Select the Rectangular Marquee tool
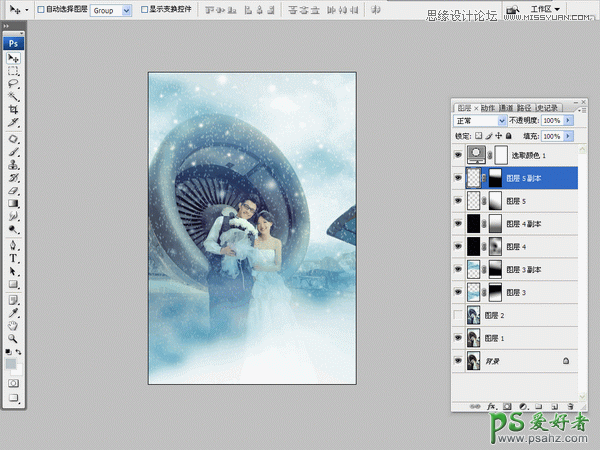Image resolution: width=600 pixels, height=450 pixels. [14, 72]
